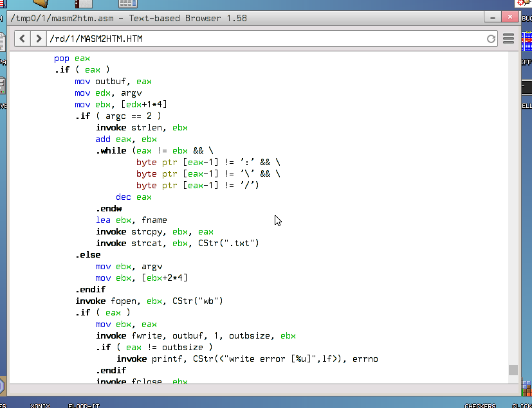Open the CHECKERS desktop shortcut

(480, 405)
